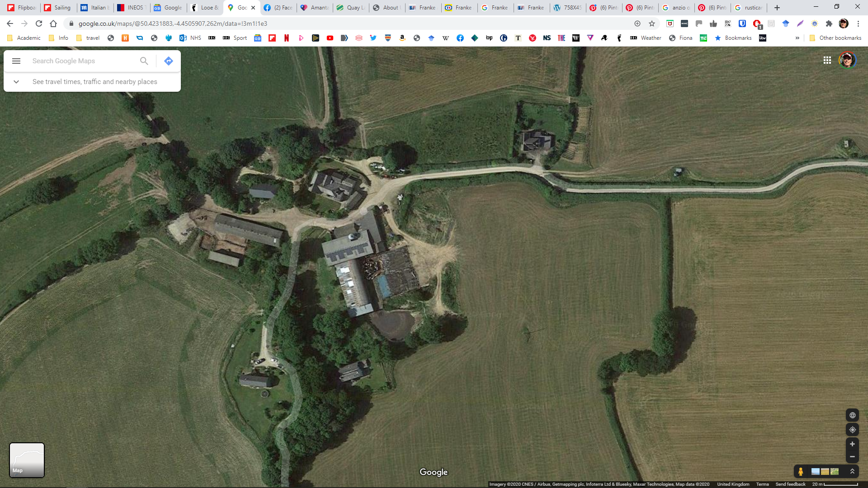The image size is (868, 488).
Task: Focus the Search Google Maps field
Action: coord(84,61)
